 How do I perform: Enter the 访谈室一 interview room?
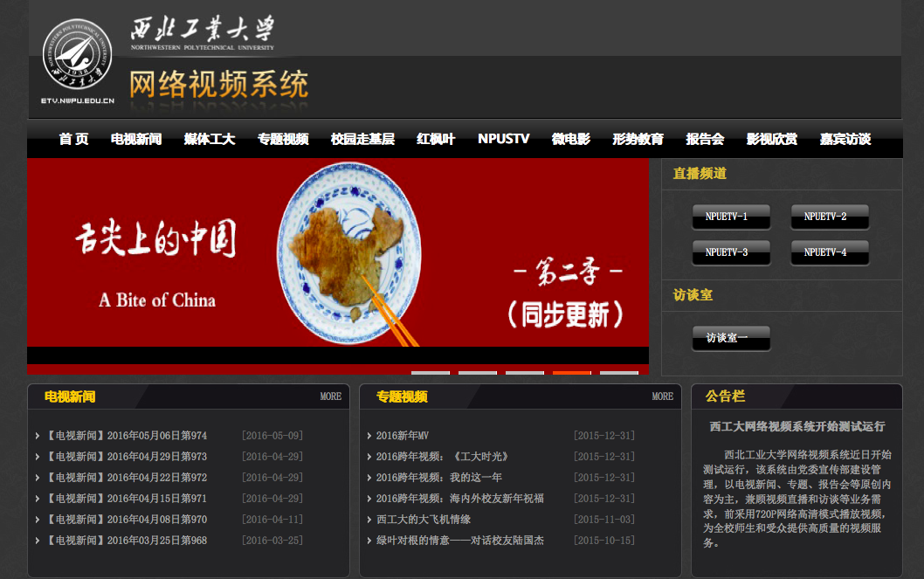point(731,338)
